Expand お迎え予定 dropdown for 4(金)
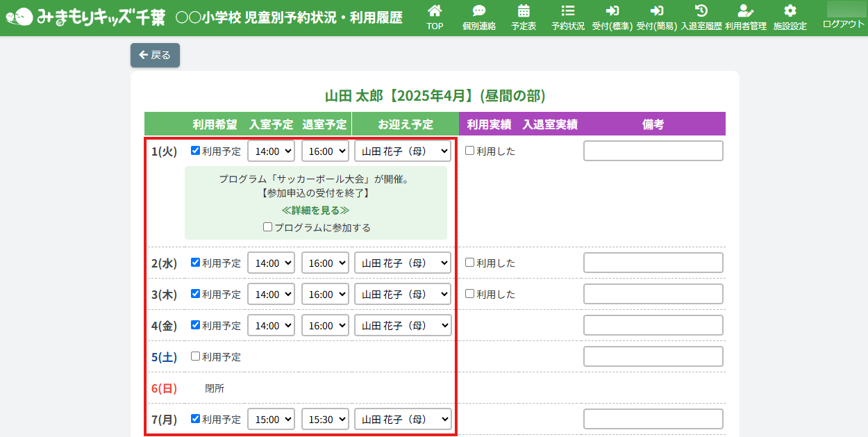 [x=403, y=325]
